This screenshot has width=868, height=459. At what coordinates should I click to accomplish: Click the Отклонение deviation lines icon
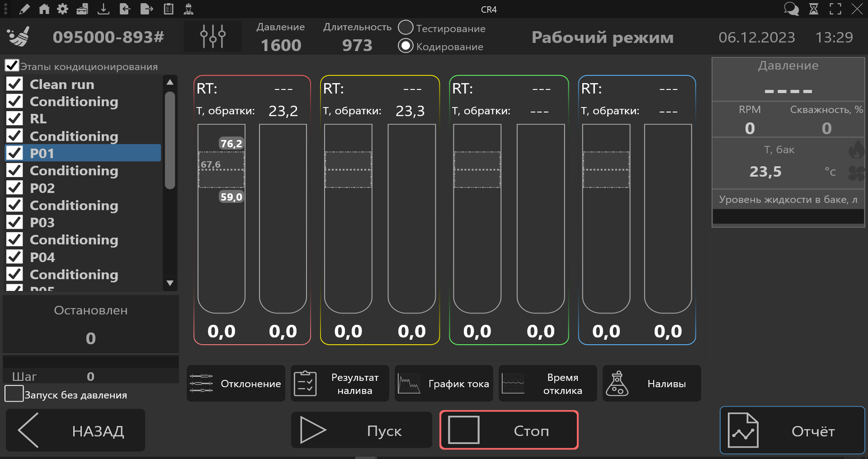point(201,383)
